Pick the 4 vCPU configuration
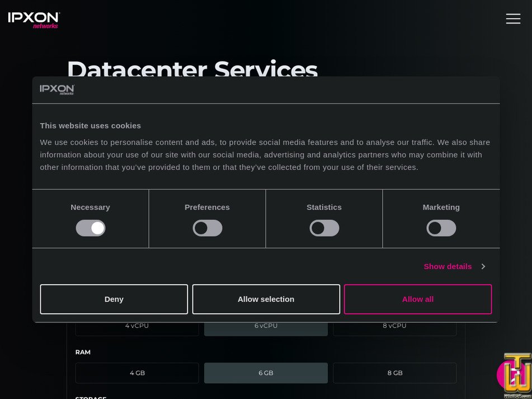Image resolution: width=532 pixels, height=399 pixels. click(x=137, y=325)
